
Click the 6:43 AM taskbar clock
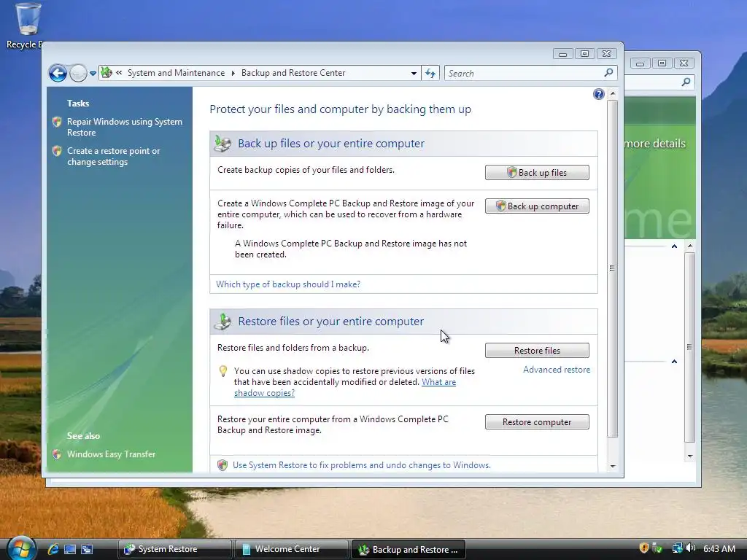pos(719,548)
